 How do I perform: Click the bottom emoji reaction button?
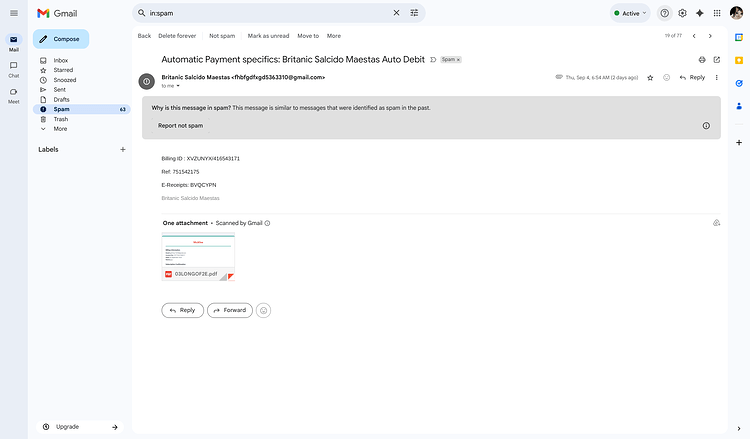(263, 310)
